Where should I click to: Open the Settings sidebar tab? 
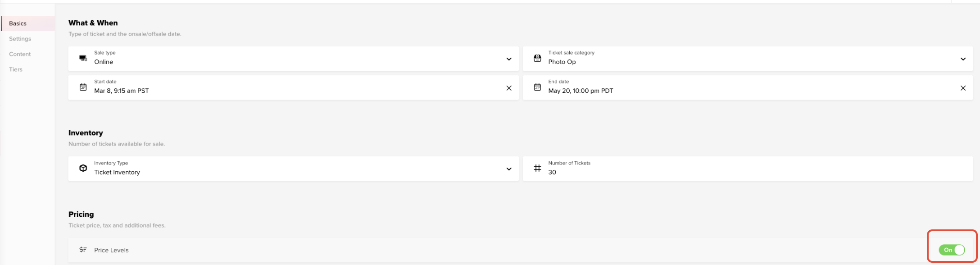click(20, 39)
